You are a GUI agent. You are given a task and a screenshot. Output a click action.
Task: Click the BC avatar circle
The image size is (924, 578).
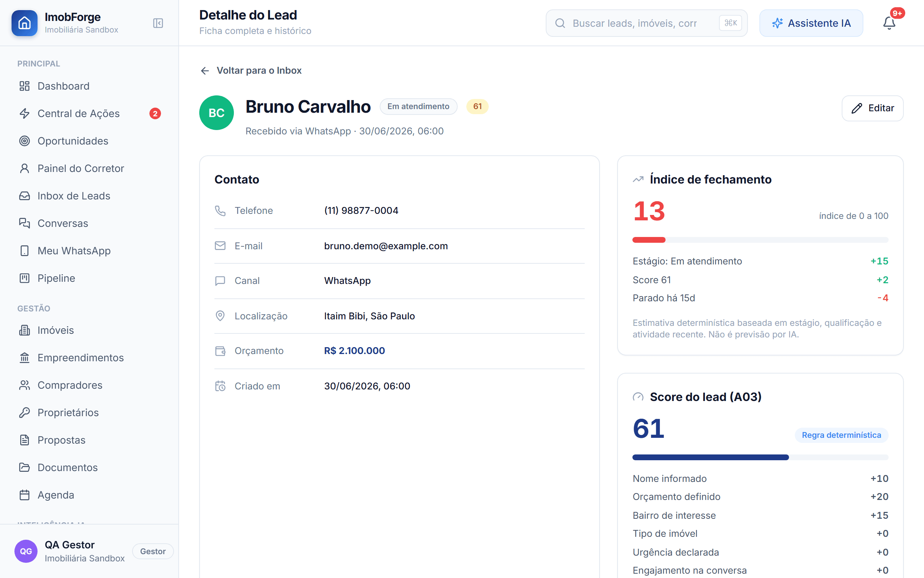point(217,113)
